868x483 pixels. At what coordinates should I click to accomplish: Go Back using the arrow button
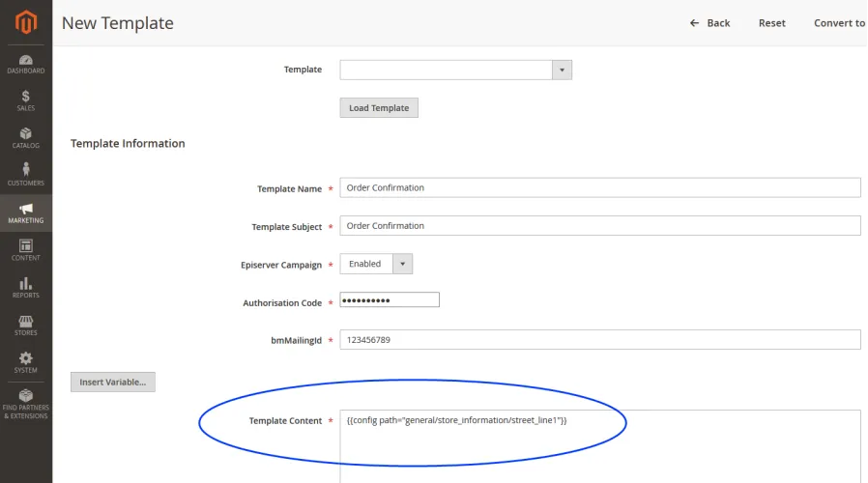click(x=709, y=23)
